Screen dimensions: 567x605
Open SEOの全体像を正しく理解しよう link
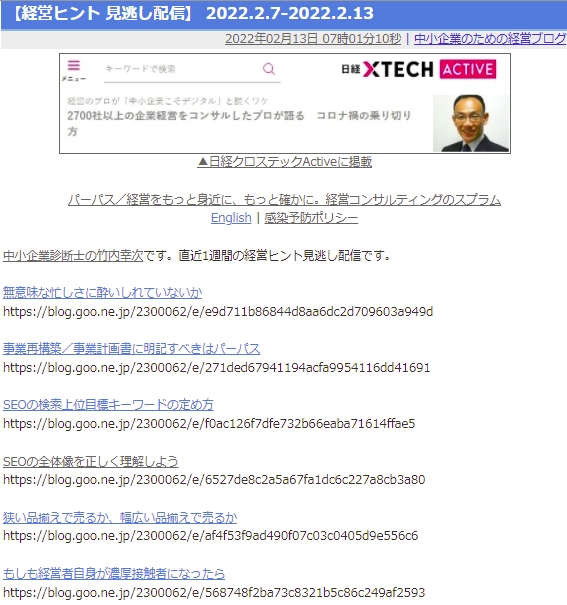pyautogui.click(x=91, y=461)
